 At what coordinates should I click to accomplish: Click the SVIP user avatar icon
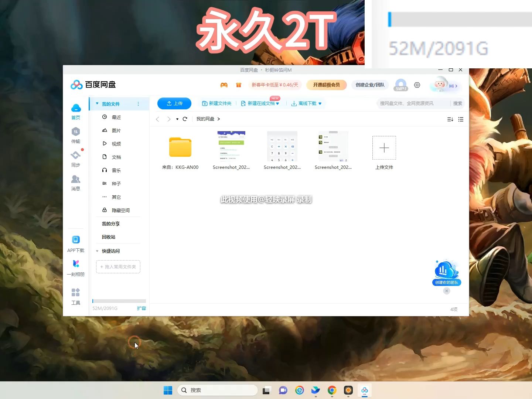[x=401, y=85]
